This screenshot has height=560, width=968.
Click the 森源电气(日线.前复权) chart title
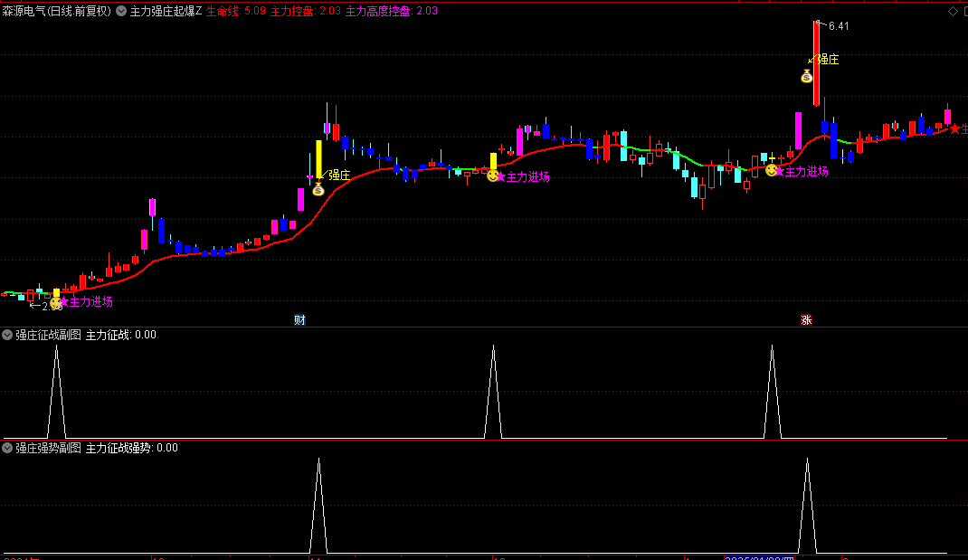pyautogui.click(x=57, y=11)
